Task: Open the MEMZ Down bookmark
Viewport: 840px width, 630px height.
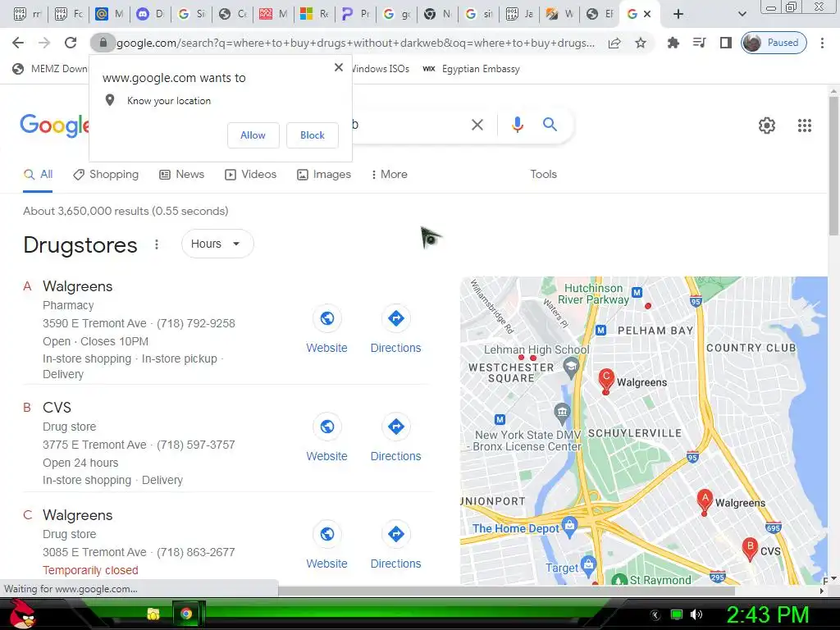Action: pos(49,69)
